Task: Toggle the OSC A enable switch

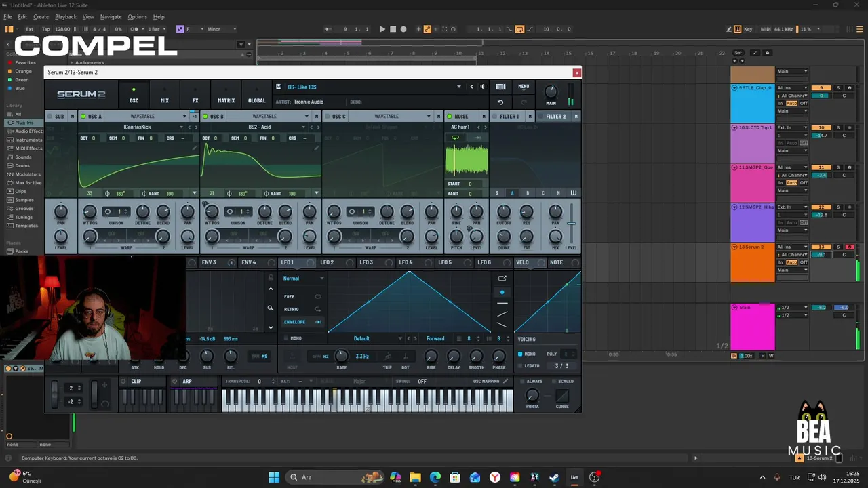Action: [83, 117]
